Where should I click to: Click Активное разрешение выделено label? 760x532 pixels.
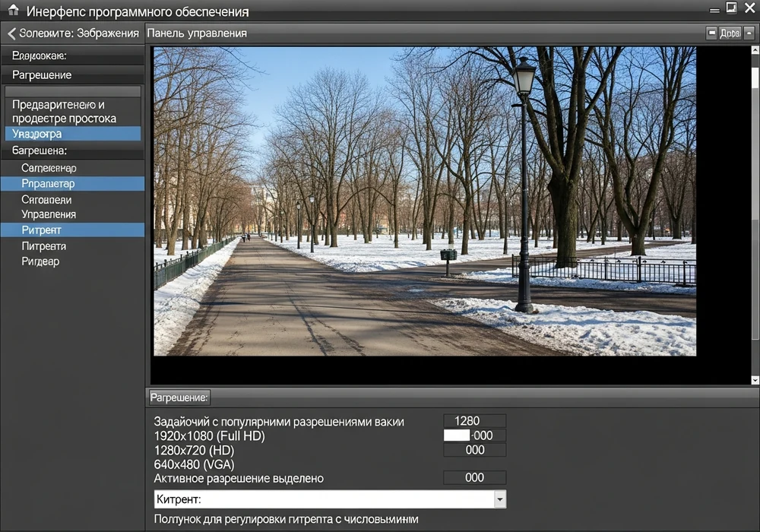point(239,479)
